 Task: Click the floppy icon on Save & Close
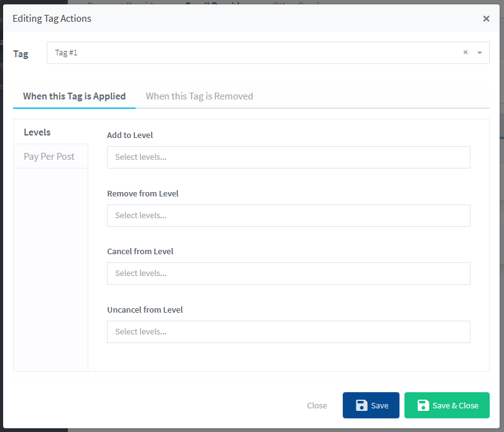pos(423,405)
